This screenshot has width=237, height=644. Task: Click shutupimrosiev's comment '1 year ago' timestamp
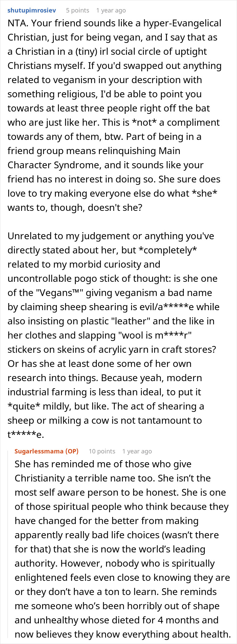click(x=111, y=10)
